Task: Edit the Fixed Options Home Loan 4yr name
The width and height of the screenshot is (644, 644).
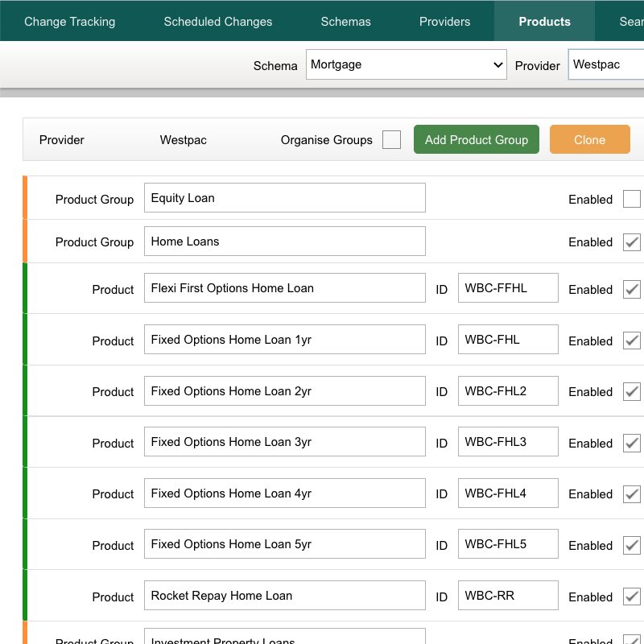Action: point(285,493)
